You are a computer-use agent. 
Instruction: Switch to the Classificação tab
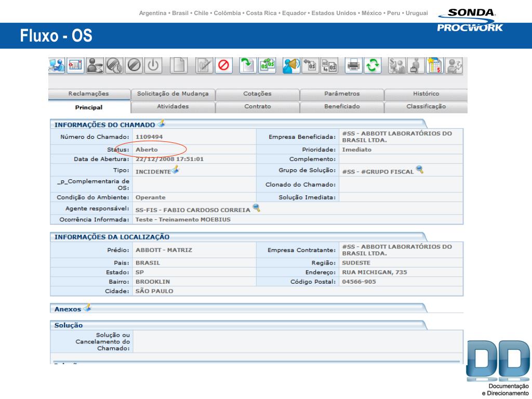click(426, 107)
